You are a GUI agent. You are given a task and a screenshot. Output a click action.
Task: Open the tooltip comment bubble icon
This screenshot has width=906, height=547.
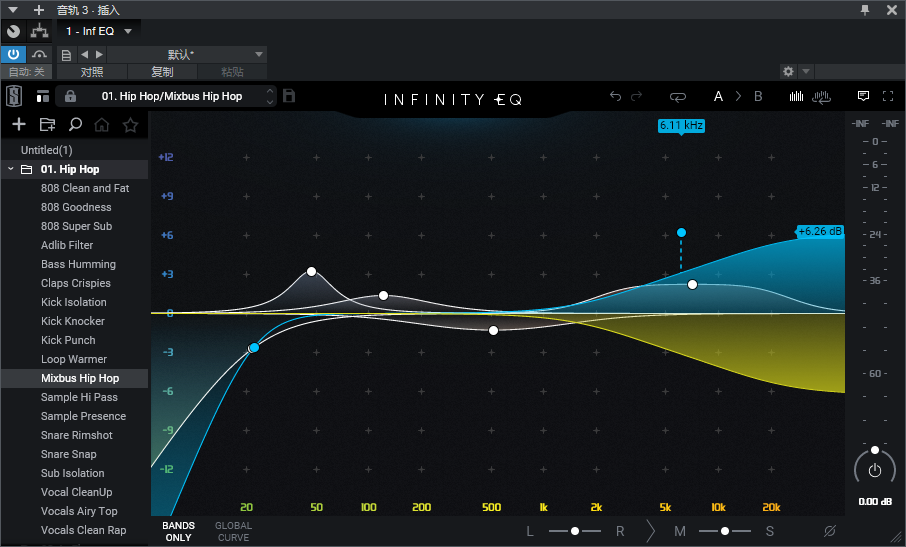tap(863, 96)
